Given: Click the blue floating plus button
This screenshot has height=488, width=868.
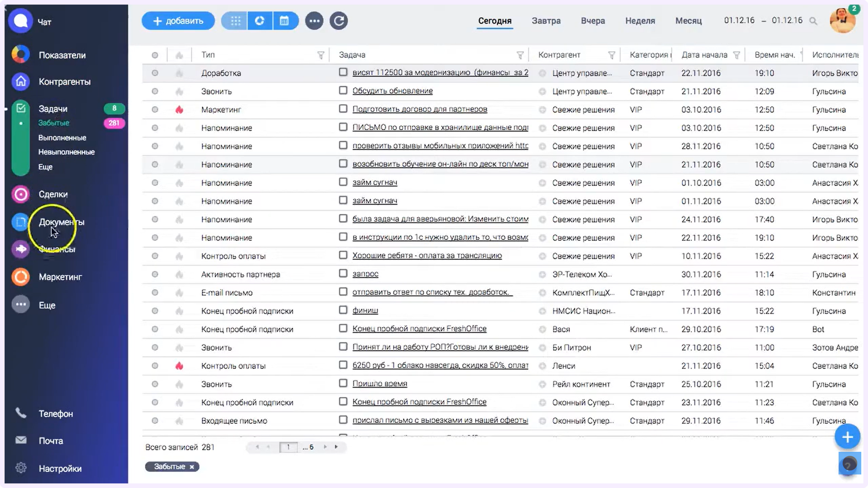Looking at the screenshot, I should [x=847, y=437].
